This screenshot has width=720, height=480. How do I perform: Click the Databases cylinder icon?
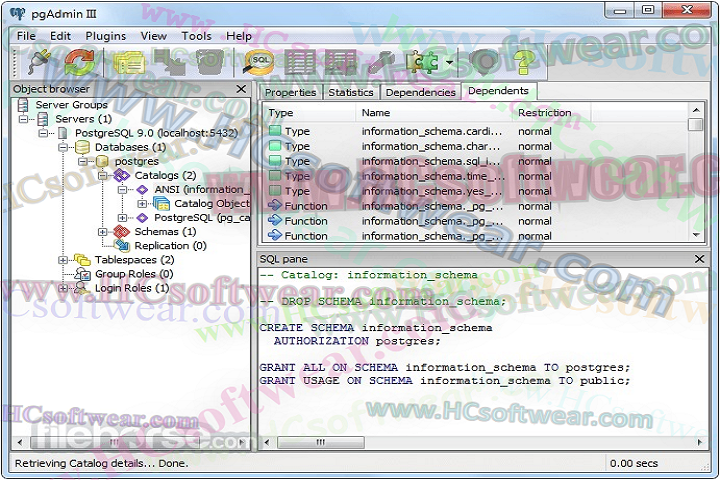point(82,147)
